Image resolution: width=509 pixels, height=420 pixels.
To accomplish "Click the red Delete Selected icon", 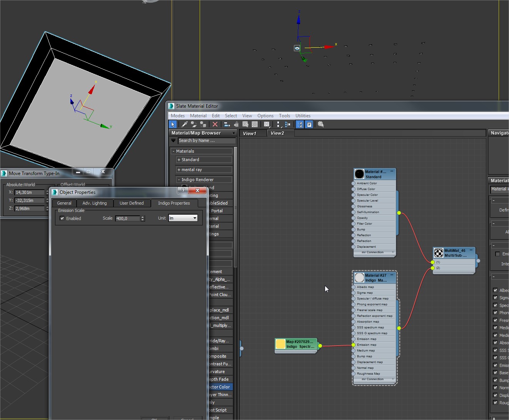I will [215, 124].
